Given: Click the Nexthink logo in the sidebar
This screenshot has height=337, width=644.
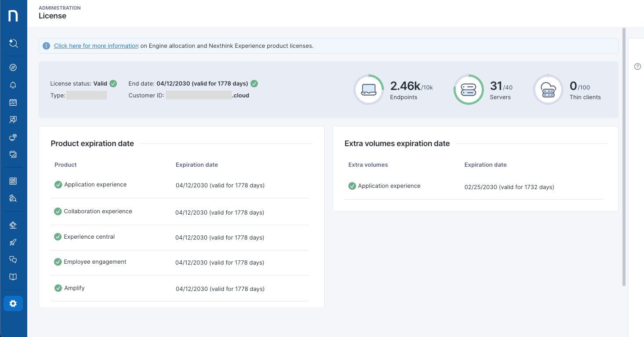Looking at the screenshot, I should pyautogui.click(x=13, y=16).
